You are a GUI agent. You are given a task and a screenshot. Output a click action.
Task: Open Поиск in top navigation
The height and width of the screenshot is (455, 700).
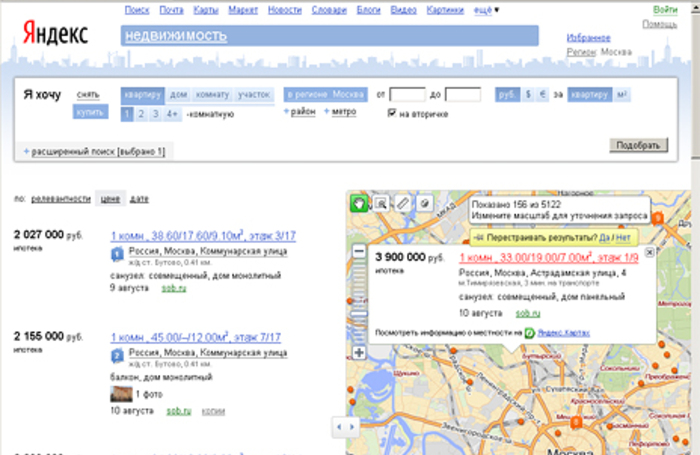pyautogui.click(x=137, y=10)
